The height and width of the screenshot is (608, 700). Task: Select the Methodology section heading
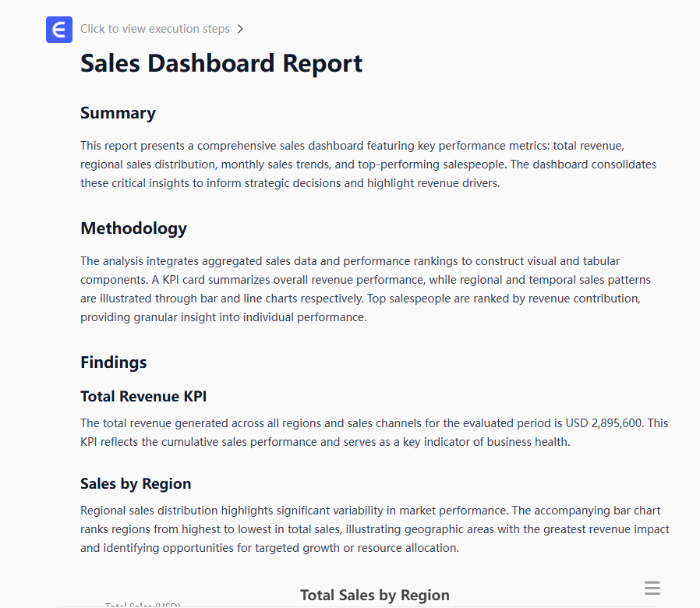133,228
